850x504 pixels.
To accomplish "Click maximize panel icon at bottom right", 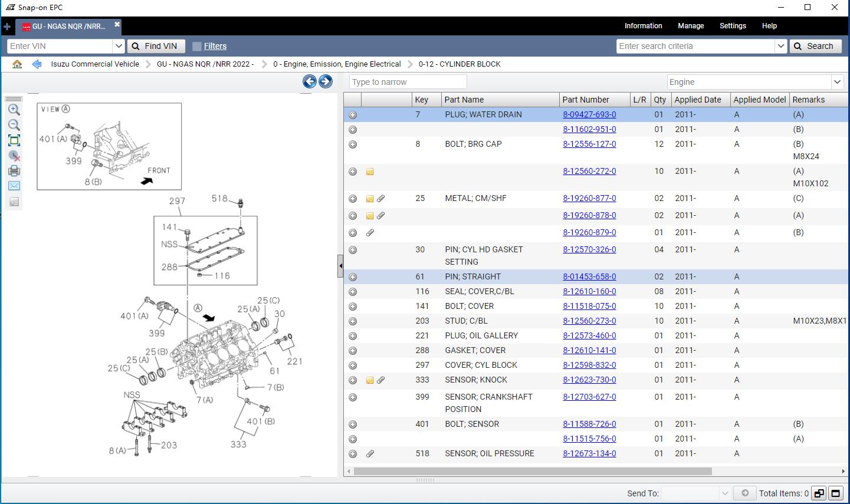I will point(835,493).
